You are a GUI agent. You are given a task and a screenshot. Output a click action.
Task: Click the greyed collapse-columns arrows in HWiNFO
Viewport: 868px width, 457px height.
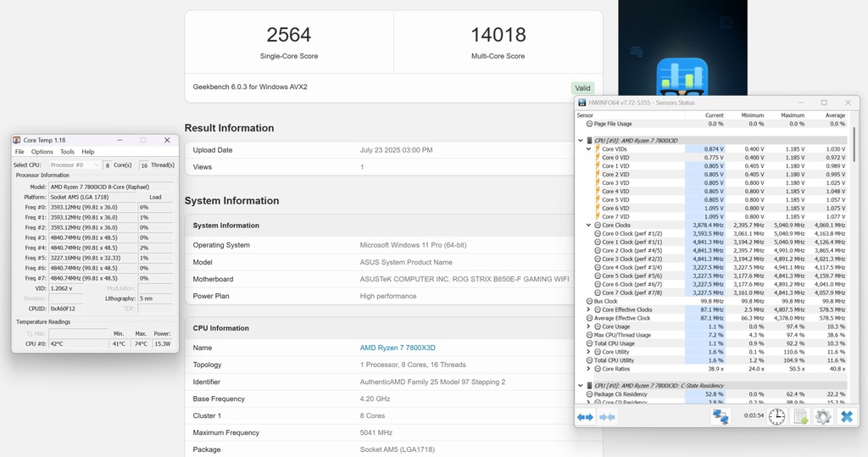[607, 416]
